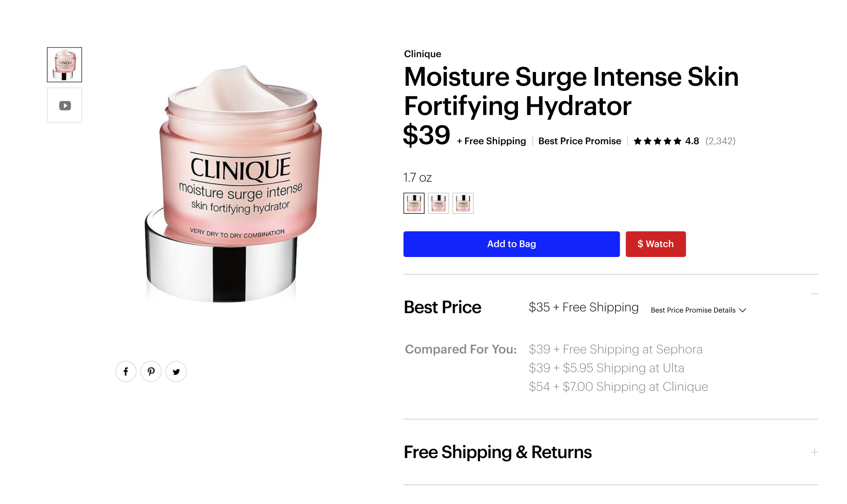Click the red $ Watch button
The image size is (847, 504).
point(656,244)
